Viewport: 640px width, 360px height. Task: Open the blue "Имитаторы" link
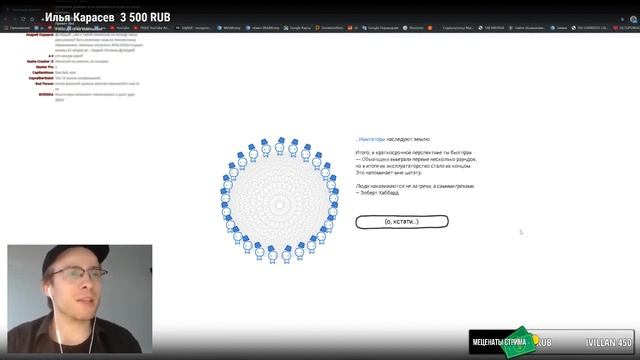[371, 139]
